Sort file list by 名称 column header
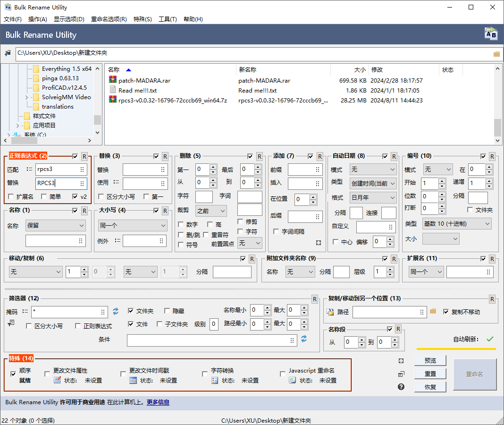Viewport: 504px width, 425px height. pyautogui.click(x=170, y=70)
